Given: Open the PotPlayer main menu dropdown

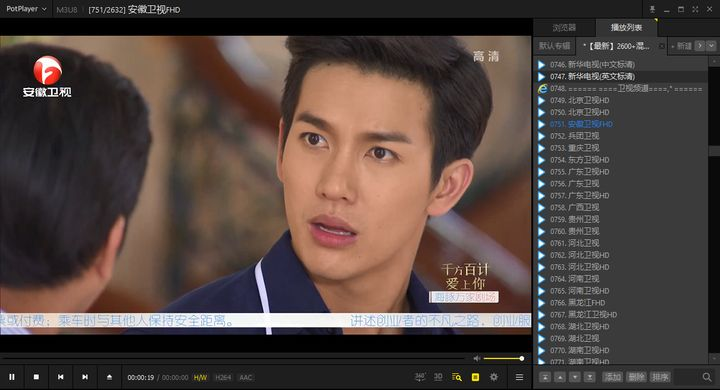Looking at the screenshot, I should (x=26, y=9).
